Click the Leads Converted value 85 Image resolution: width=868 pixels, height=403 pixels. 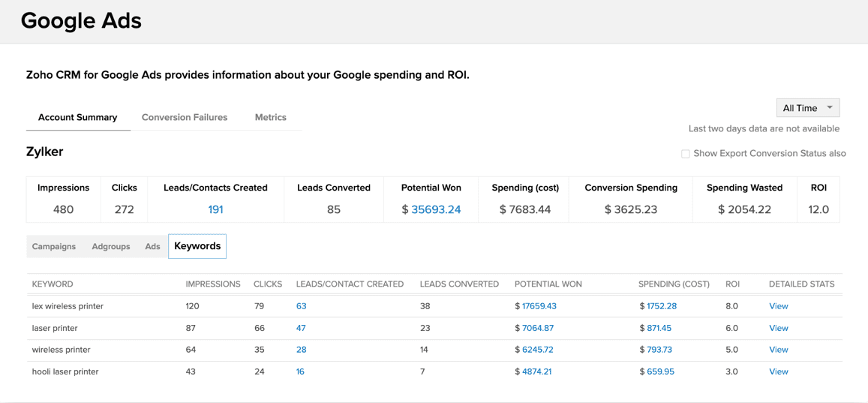(x=334, y=210)
